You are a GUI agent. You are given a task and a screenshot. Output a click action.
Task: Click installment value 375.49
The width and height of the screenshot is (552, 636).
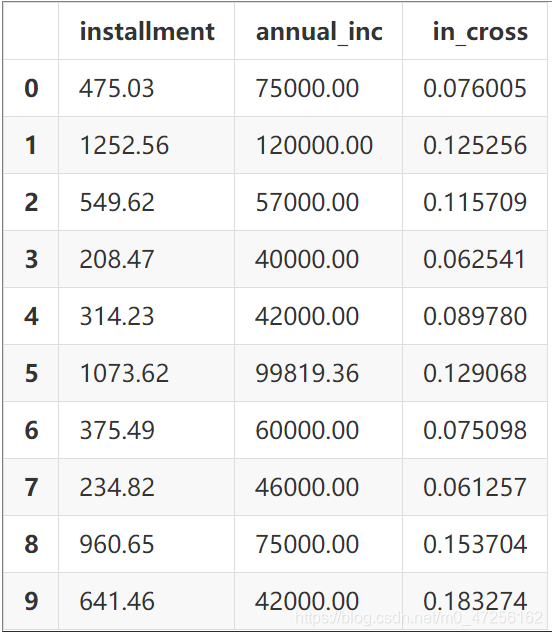coord(117,430)
